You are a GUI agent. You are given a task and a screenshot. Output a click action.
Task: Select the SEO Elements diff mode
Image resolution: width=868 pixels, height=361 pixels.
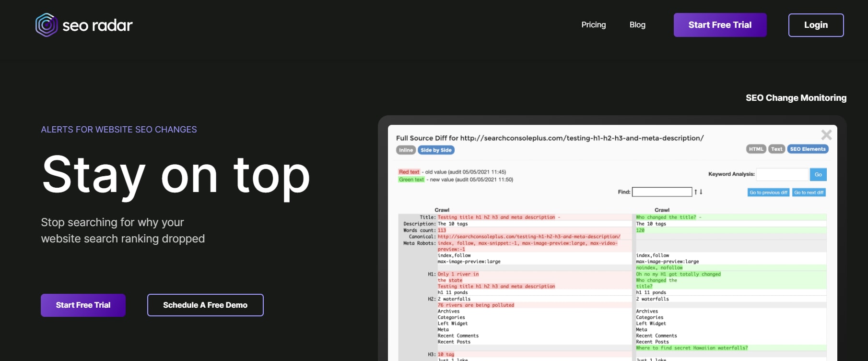(808, 149)
